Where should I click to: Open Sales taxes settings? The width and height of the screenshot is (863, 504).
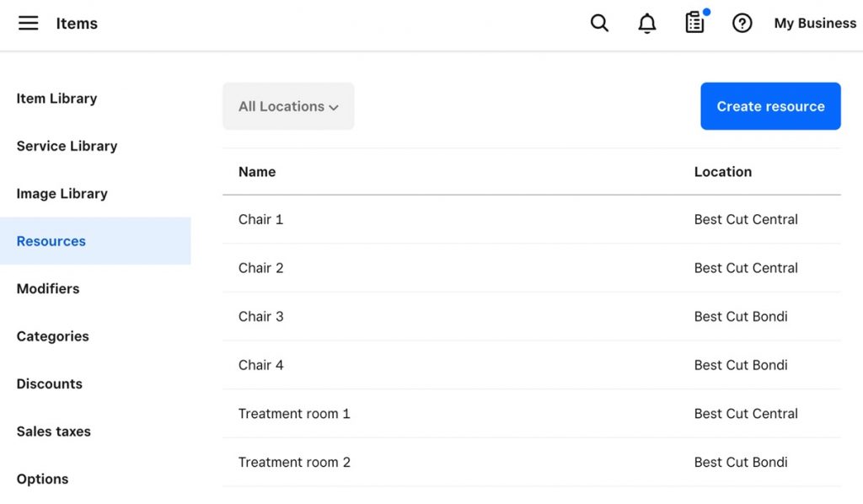[x=53, y=432]
